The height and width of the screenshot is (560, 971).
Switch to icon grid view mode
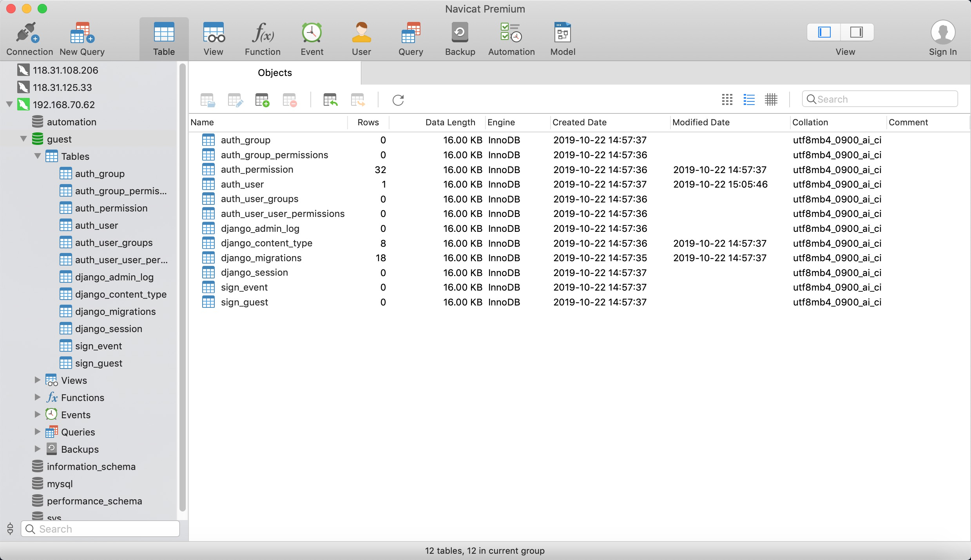point(727,99)
